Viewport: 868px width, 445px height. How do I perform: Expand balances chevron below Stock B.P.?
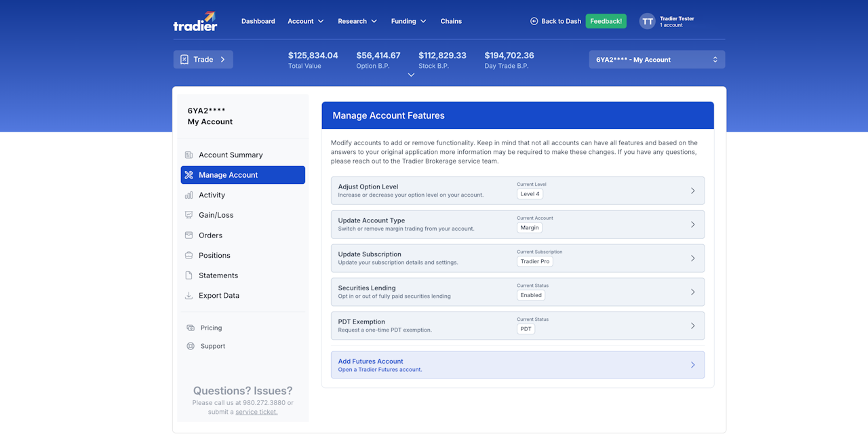pos(411,75)
